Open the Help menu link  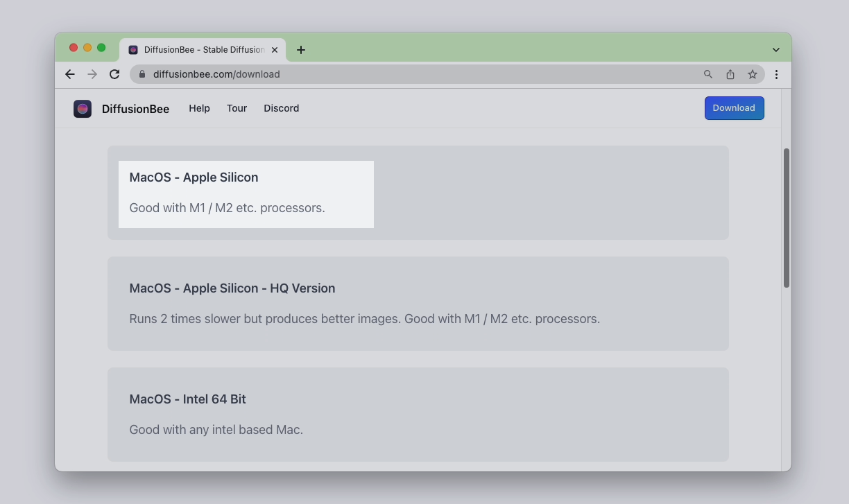199,108
